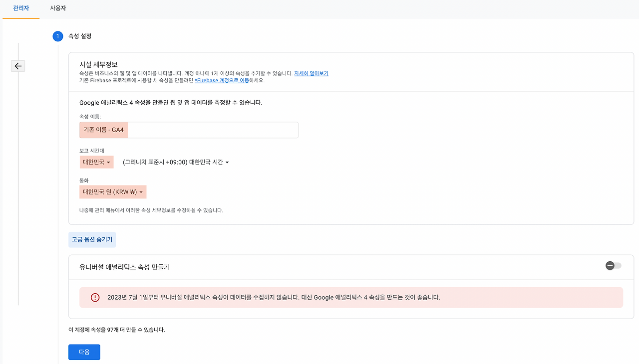Open the 자세히 알아보기 link
The height and width of the screenshot is (364, 639).
click(x=312, y=73)
